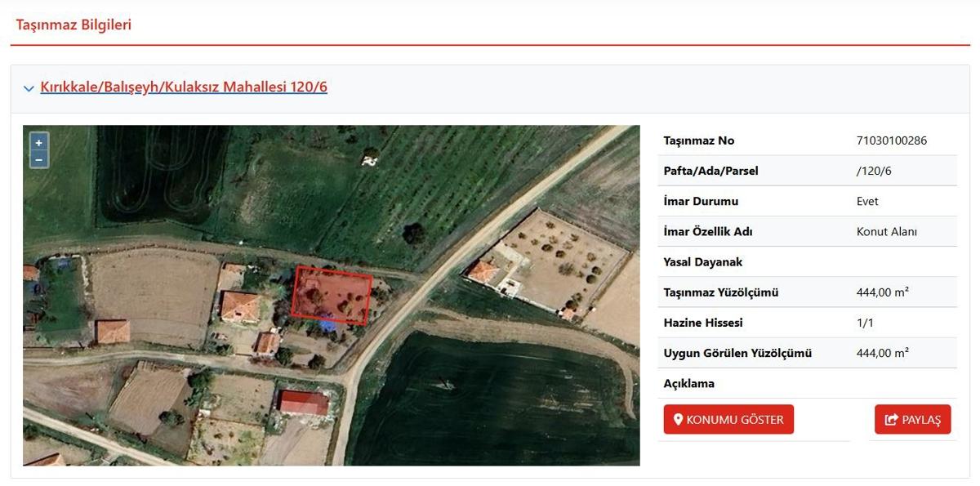Screen dimensions: 980x486
Task: Click the KONUMU GÖSTER button text
Action: pyautogui.click(x=735, y=420)
